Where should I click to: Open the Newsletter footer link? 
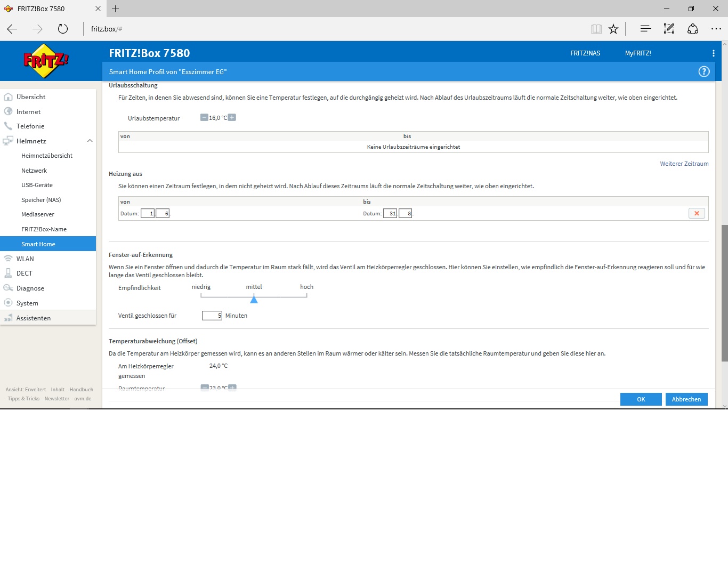tap(56, 399)
